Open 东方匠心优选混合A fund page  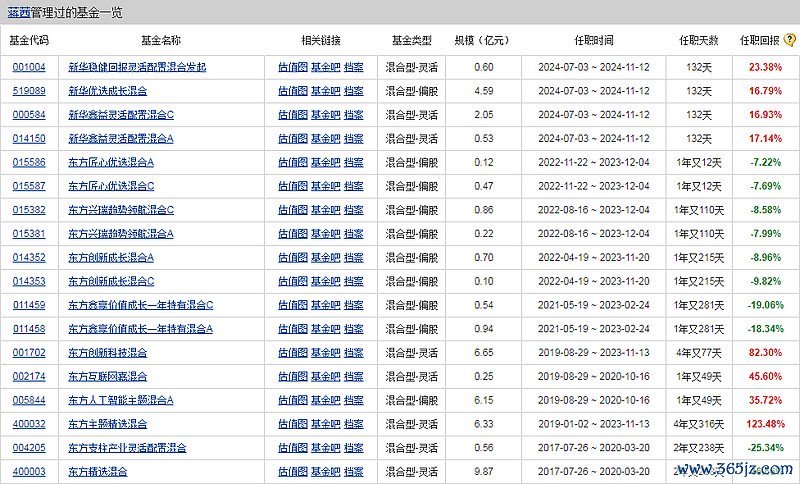(x=111, y=162)
